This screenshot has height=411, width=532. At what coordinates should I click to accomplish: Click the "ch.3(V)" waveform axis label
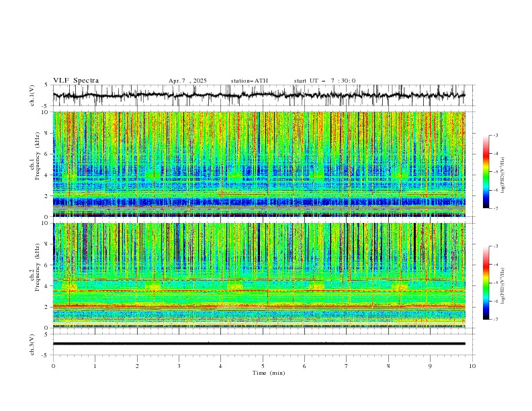tap(32, 345)
